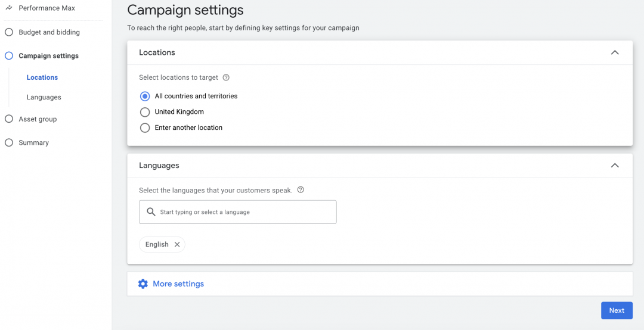Click the Asset group step circle
Viewport: 644px width, 330px height.
pyautogui.click(x=9, y=119)
